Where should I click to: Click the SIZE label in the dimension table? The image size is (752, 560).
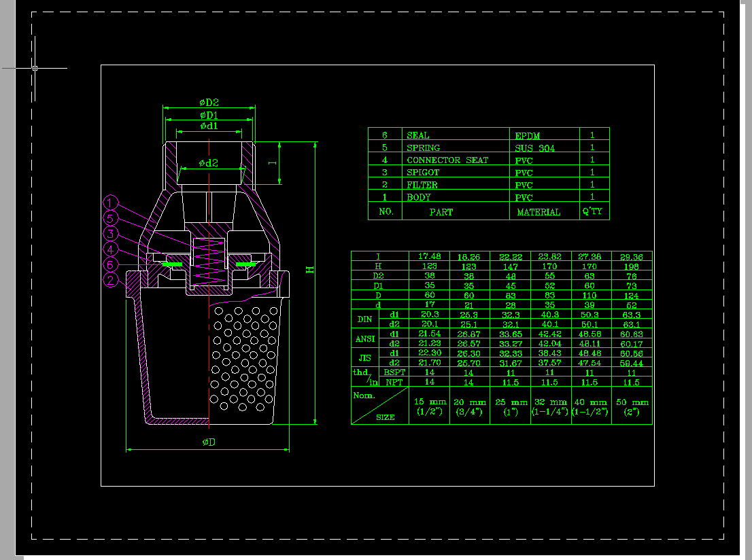[386, 417]
